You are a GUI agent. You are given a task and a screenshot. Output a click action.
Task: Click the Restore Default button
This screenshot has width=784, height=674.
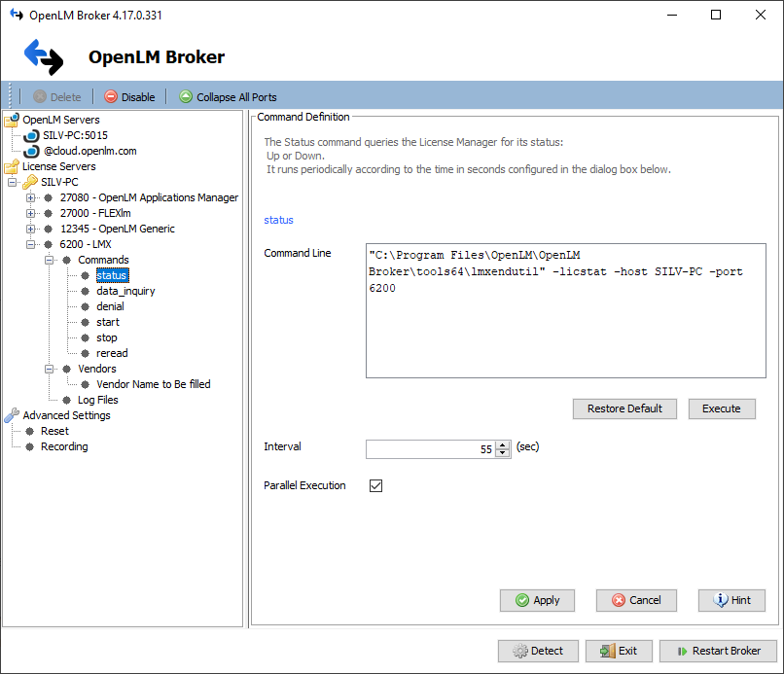coord(624,408)
